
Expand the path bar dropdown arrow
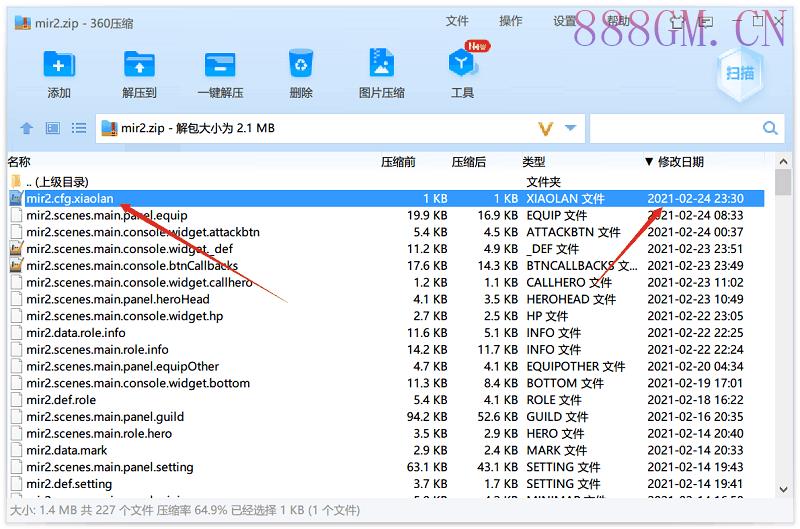[570, 128]
